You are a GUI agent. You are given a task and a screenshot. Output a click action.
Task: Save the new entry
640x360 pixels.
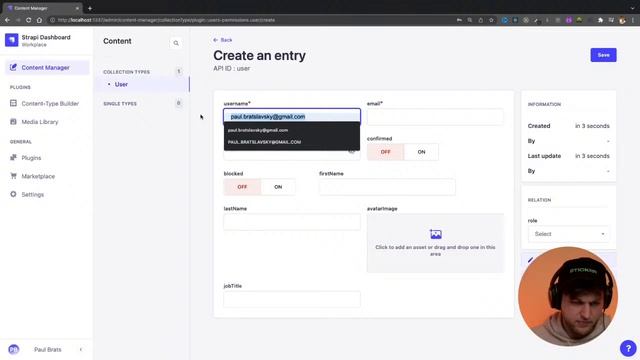pyautogui.click(x=603, y=55)
